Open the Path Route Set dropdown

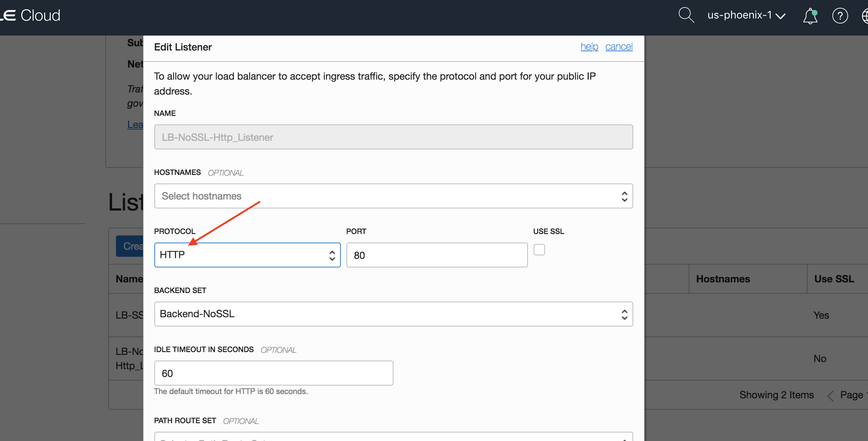pyautogui.click(x=393, y=437)
